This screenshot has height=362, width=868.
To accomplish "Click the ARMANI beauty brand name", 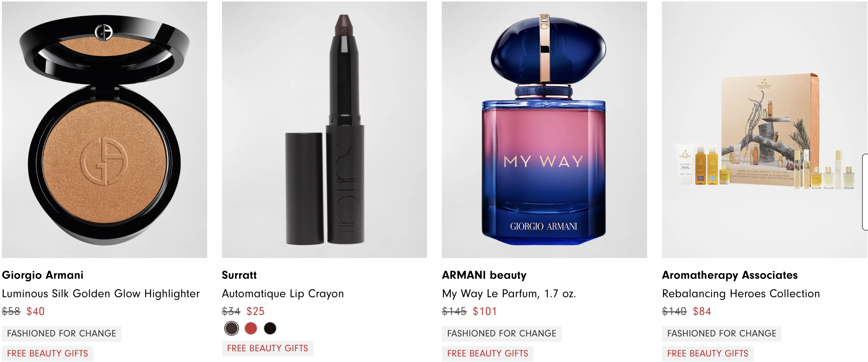I will [x=484, y=275].
